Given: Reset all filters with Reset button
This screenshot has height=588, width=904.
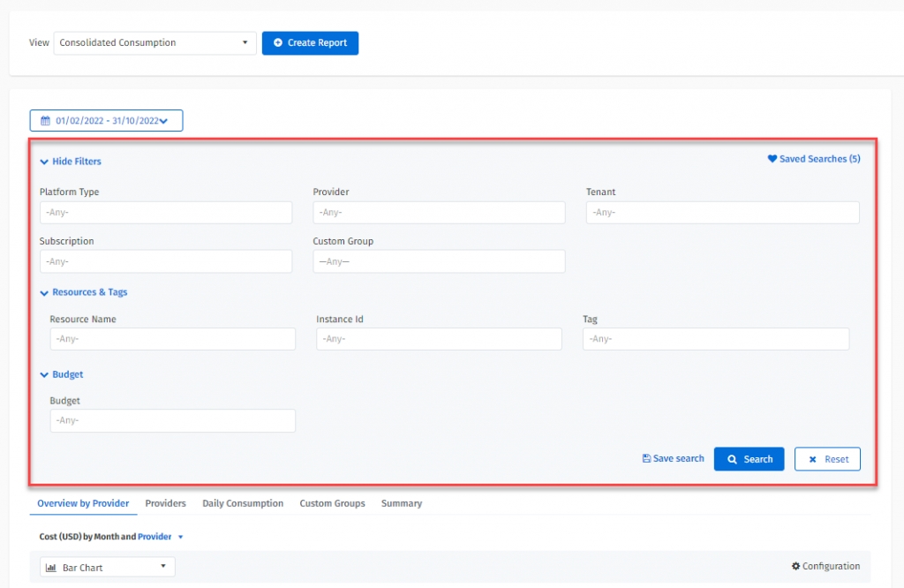Looking at the screenshot, I should coord(827,459).
